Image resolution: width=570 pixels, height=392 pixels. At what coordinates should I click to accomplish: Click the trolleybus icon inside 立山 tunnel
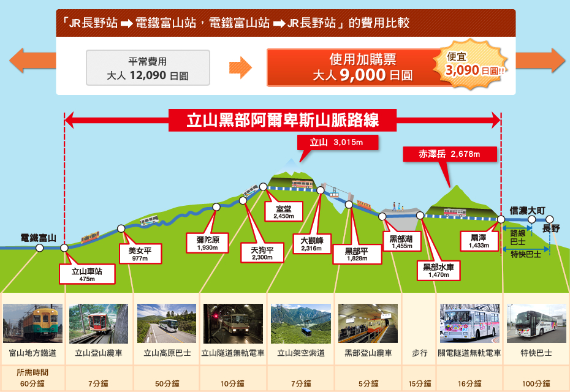(302, 184)
